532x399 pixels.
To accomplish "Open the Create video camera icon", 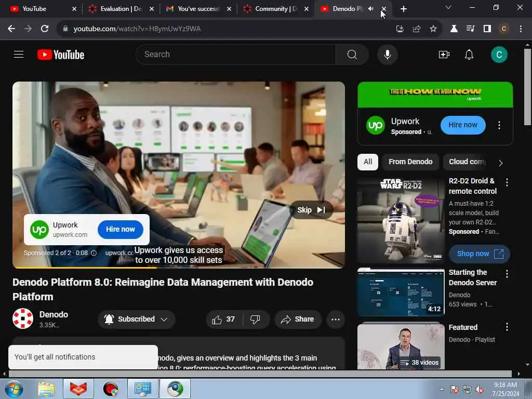I will 444,54.
